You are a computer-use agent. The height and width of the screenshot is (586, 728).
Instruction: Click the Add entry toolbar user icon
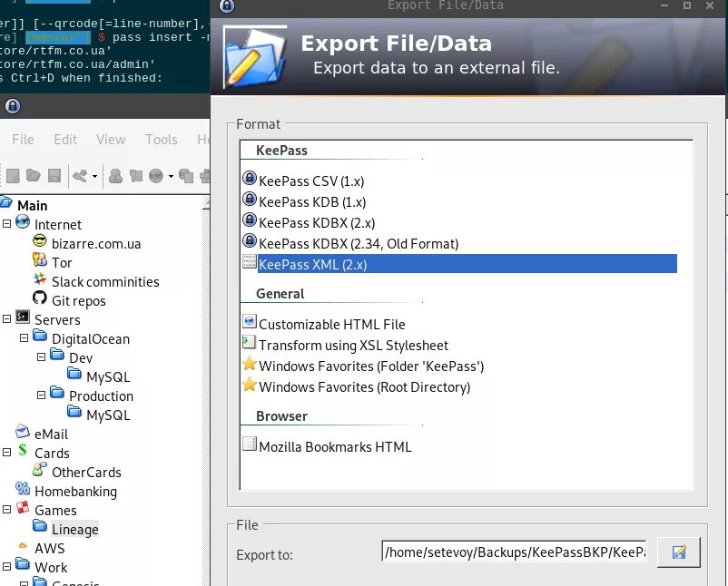(115, 176)
